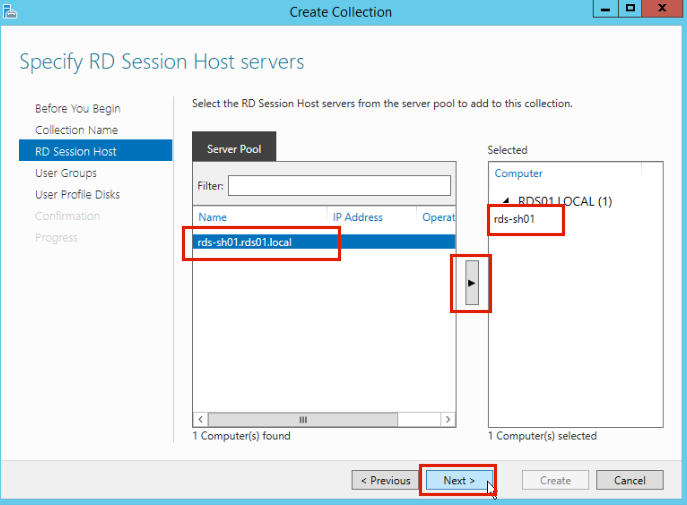687x505 pixels.
Task: Click the horizontal scrollbar thumb under server list
Action: point(304,420)
